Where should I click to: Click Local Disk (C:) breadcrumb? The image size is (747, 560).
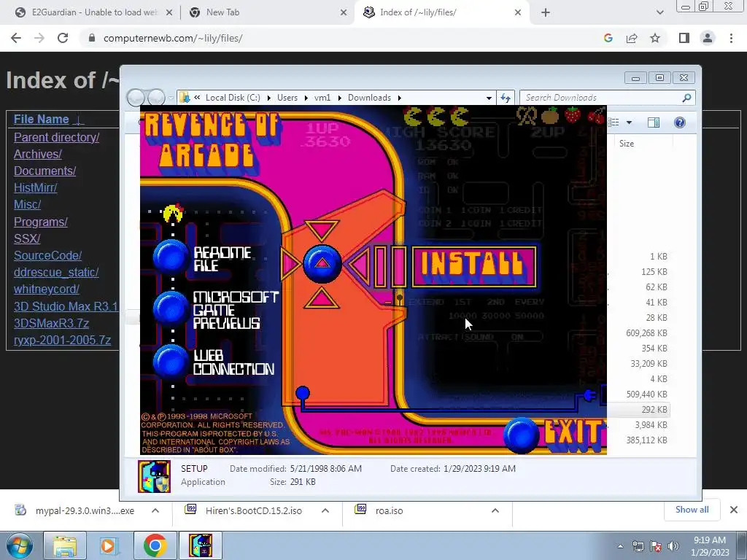[233, 98]
